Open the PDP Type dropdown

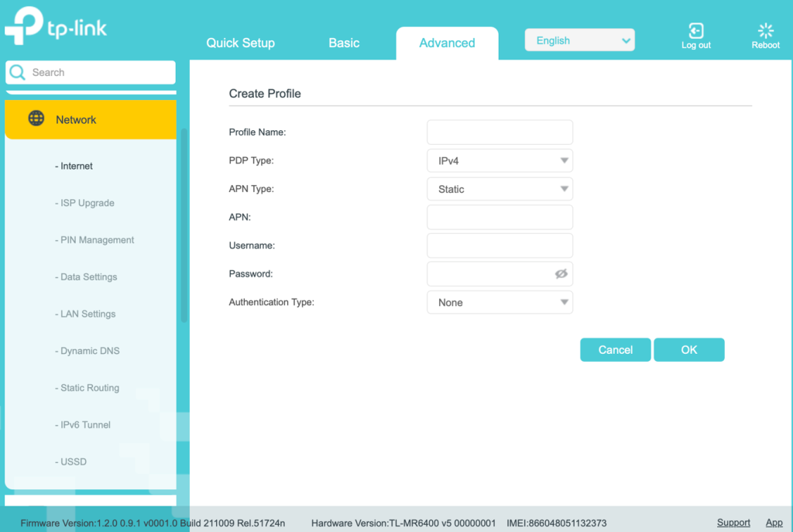click(x=499, y=161)
